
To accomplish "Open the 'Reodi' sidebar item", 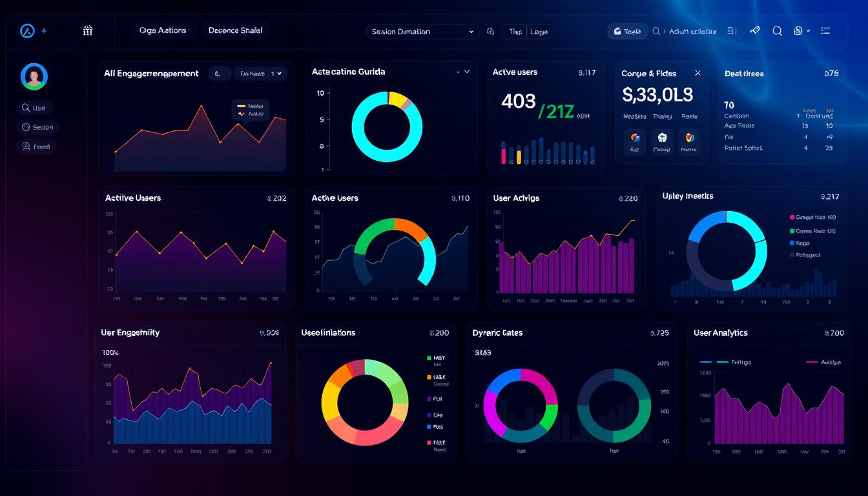I will click(36, 147).
